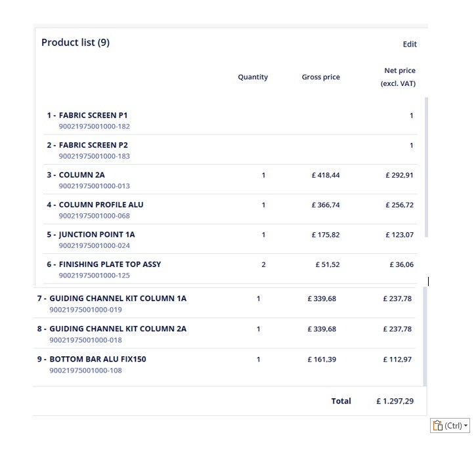Click the BOTTOM BAR ALU FIX150 item
The image size is (476, 456).
point(100,360)
